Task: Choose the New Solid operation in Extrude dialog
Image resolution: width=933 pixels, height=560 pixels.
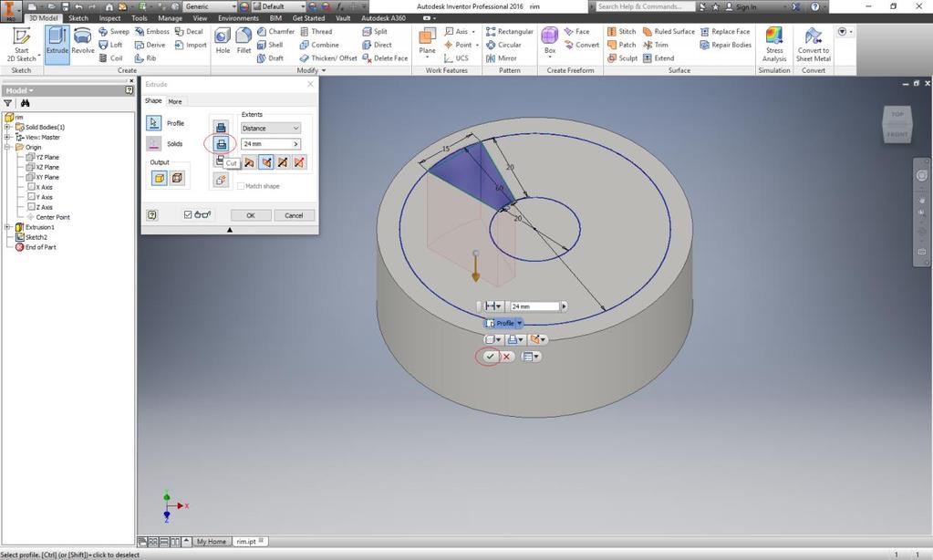Action: (x=221, y=180)
